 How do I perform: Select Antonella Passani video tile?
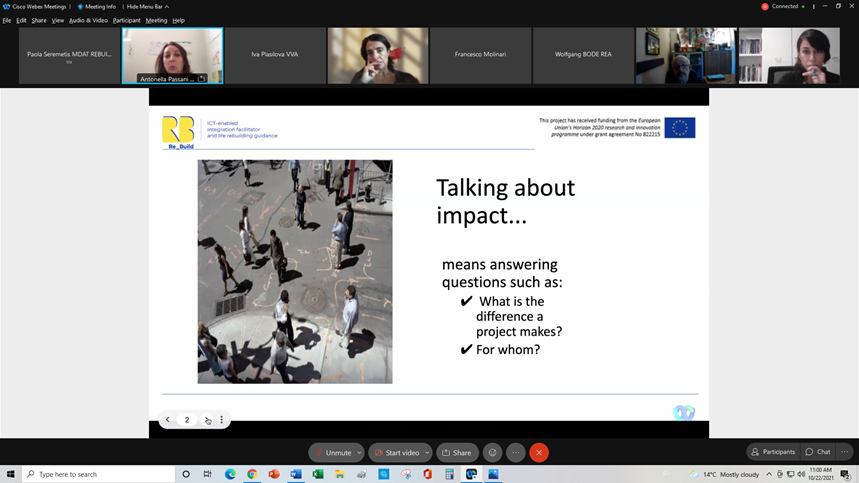click(173, 56)
